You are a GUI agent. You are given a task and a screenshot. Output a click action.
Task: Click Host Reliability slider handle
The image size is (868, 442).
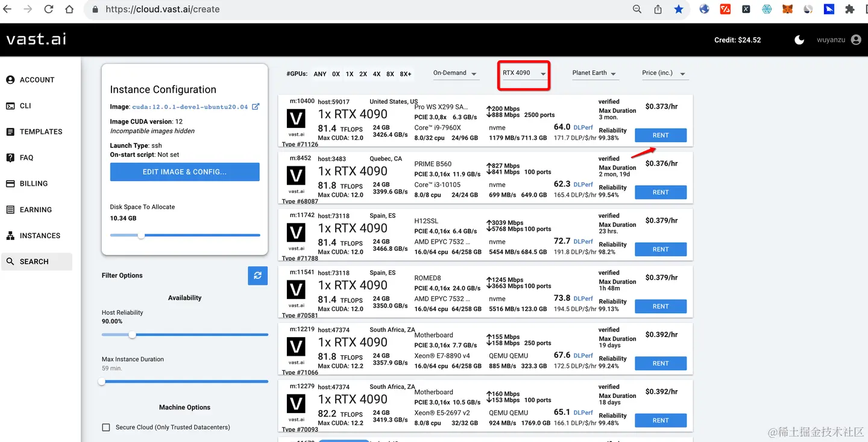pos(132,335)
